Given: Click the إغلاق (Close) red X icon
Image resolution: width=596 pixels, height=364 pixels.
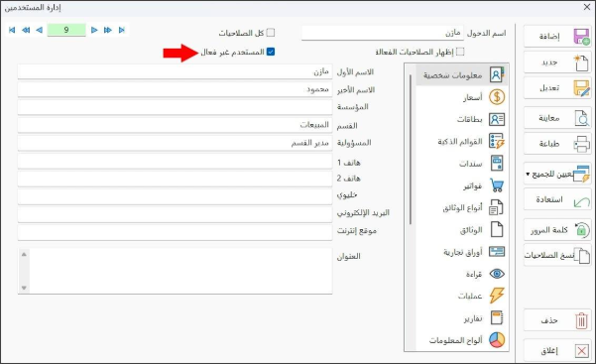Looking at the screenshot, I should click(581, 351).
